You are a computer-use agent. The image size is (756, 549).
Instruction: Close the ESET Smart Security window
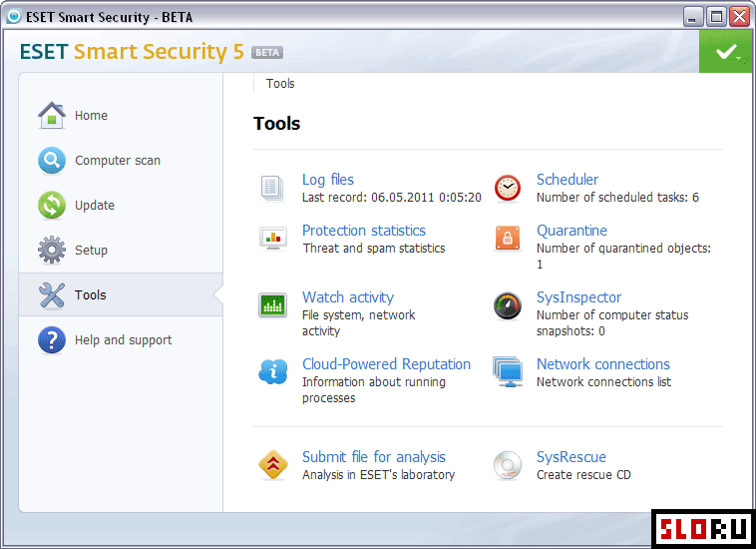point(739,17)
